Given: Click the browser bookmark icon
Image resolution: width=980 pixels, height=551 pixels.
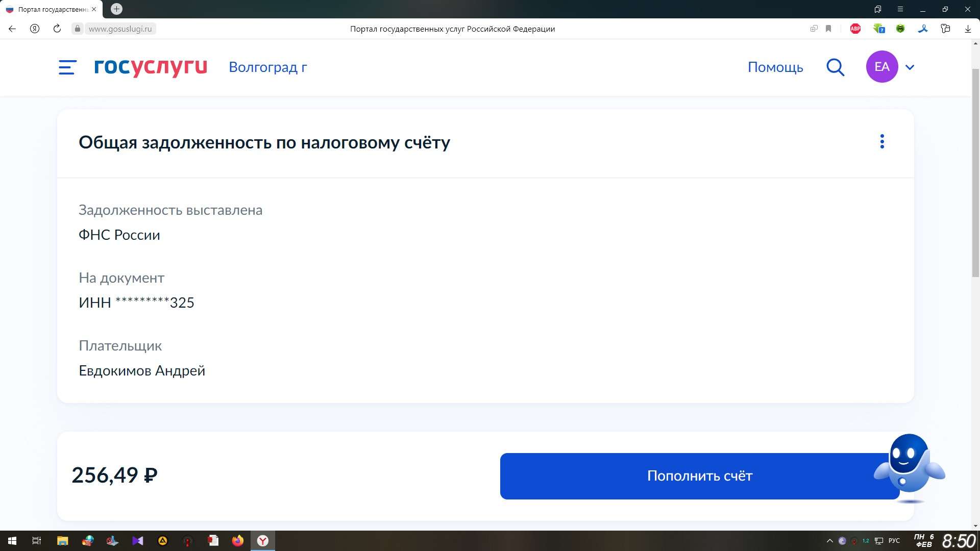Looking at the screenshot, I should [x=828, y=29].
